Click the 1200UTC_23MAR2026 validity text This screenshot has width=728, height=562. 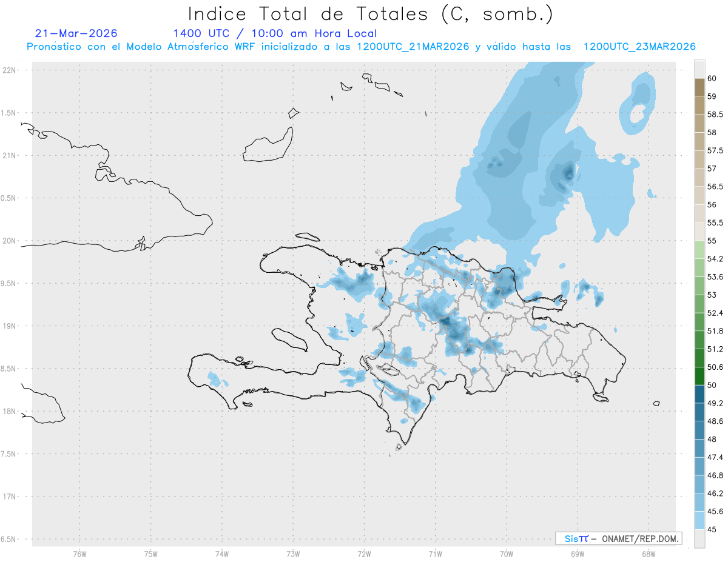(x=639, y=47)
